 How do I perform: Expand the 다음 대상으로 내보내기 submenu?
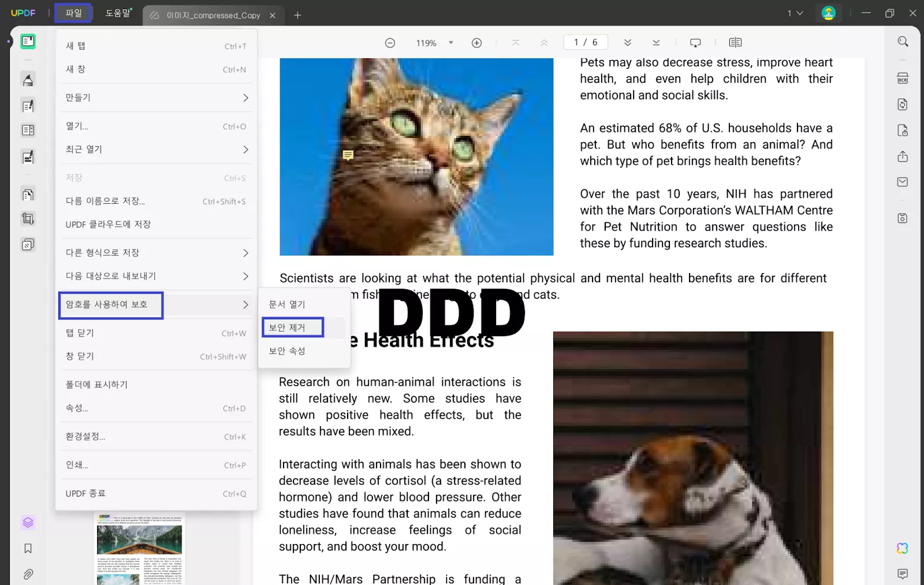[157, 276]
